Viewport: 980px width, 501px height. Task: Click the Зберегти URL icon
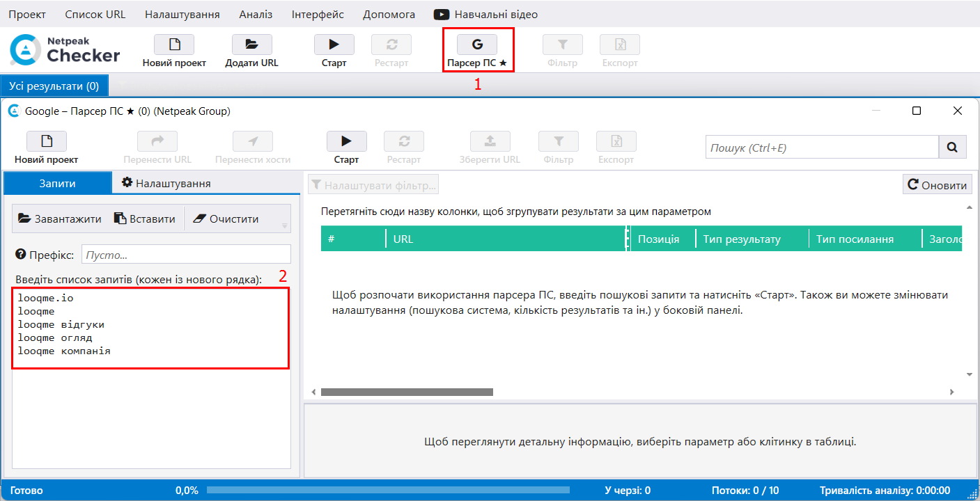pos(490,141)
